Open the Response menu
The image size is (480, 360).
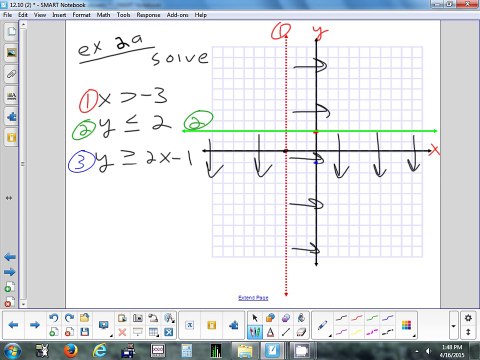pos(148,15)
